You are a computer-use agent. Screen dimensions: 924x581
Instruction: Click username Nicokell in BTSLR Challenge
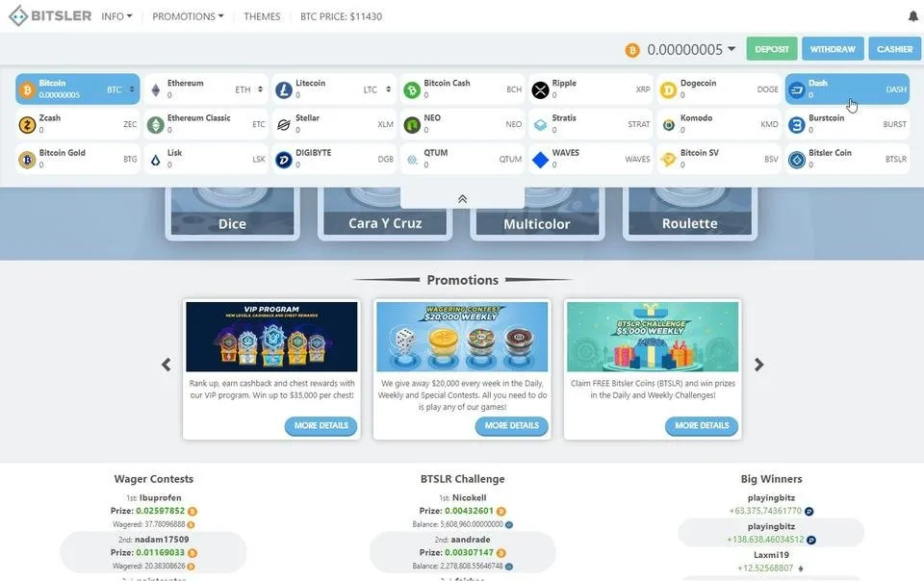469,497
